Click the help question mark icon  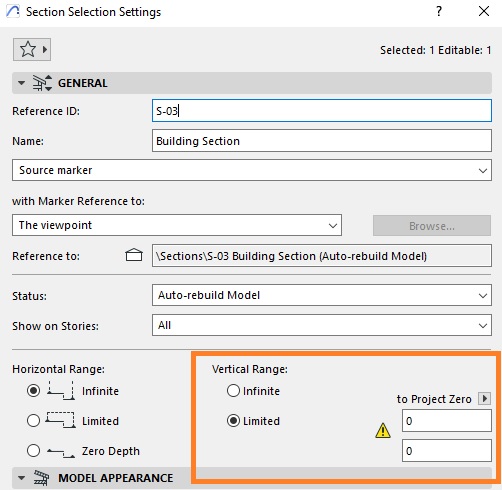pyautogui.click(x=439, y=11)
